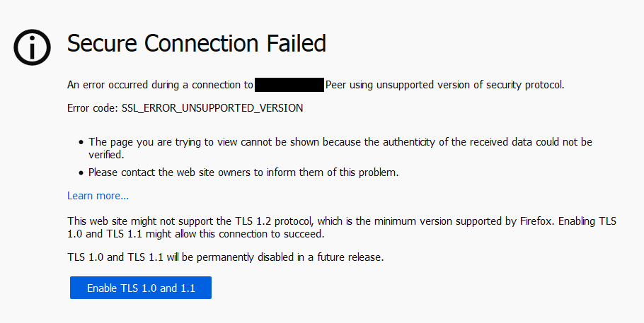
Task: Click 'Peer using unsupported version of security protocol'
Action: (444, 85)
